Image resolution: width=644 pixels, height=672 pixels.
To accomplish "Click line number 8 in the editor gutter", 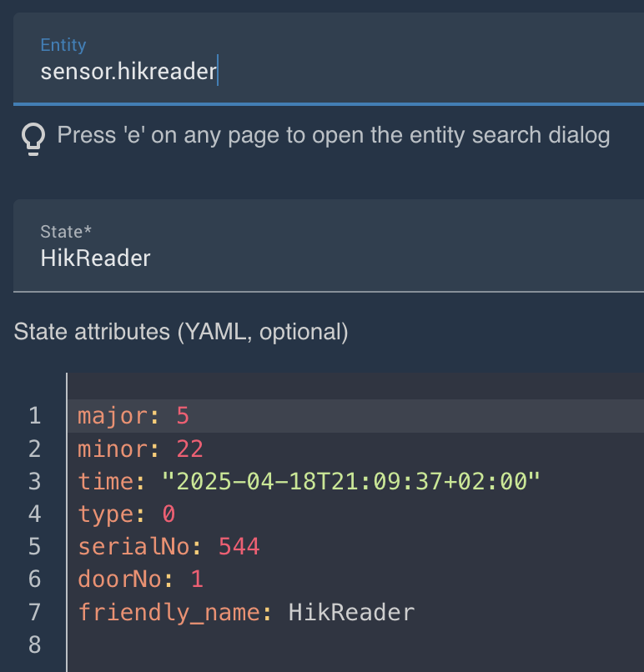I will coord(34,645).
